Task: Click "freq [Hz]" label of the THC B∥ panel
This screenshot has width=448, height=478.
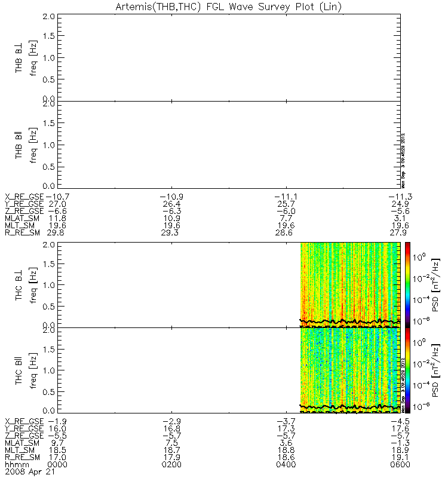Action: (x=33, y=370)
